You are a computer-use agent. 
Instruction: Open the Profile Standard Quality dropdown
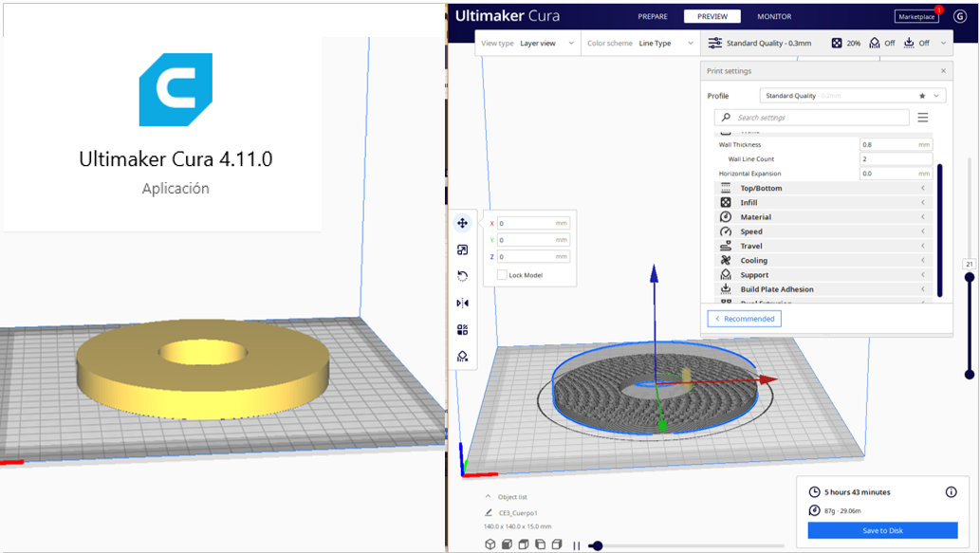853,96
